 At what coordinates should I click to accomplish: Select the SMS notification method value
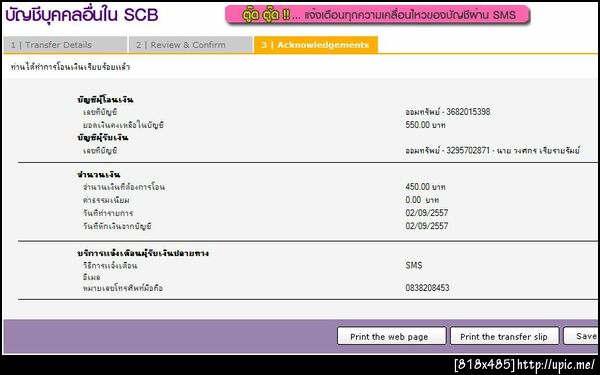coord(414,265)
